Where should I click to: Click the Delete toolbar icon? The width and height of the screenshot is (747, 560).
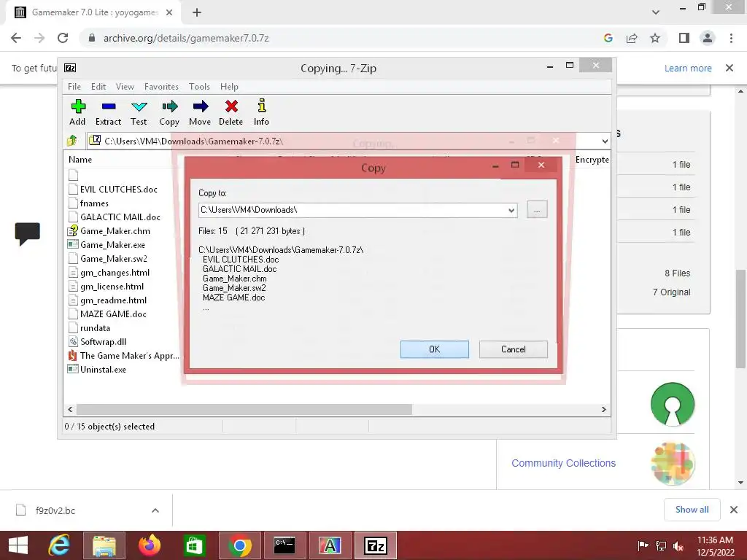pyautogui.click(x=231, y=112)
